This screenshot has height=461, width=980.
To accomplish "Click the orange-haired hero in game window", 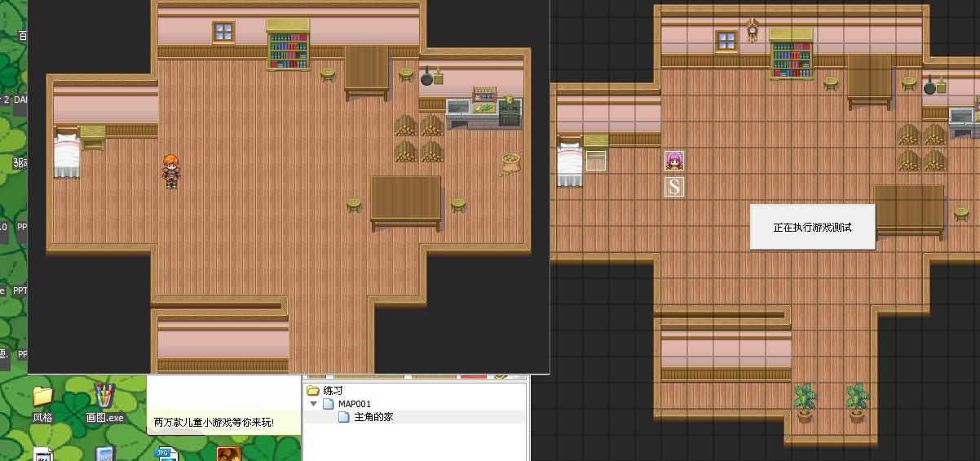I will click(x=170, y=171).
